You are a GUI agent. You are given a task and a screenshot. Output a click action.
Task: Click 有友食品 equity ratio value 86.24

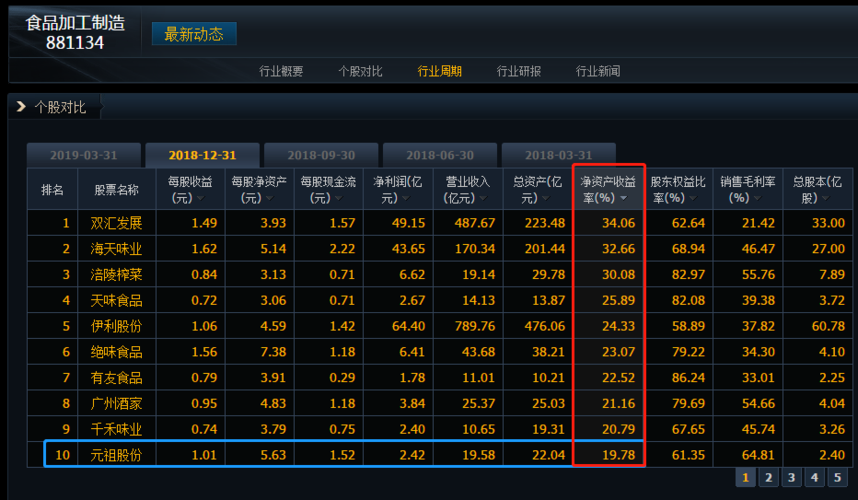(x=688, y=377)
